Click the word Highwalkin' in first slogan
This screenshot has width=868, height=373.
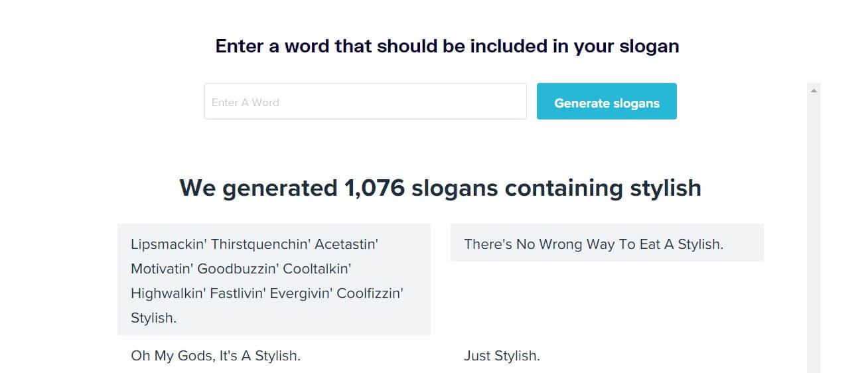[x=167, y=293]
